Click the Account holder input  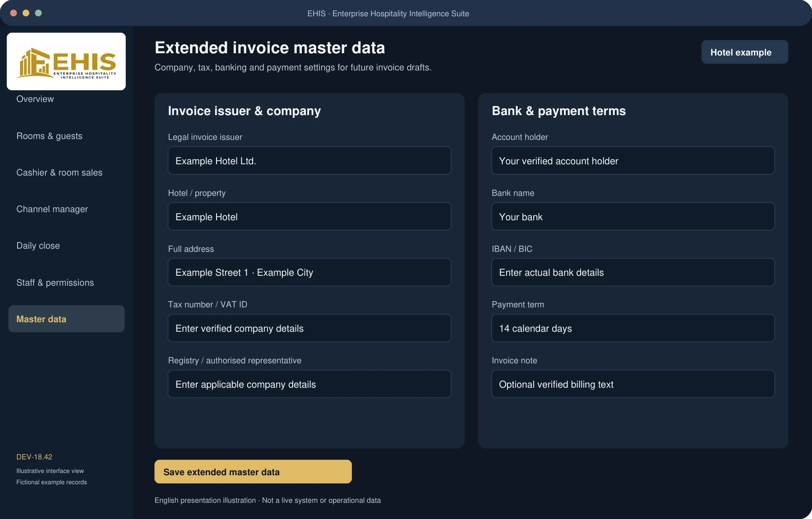(x=633, y=161)
